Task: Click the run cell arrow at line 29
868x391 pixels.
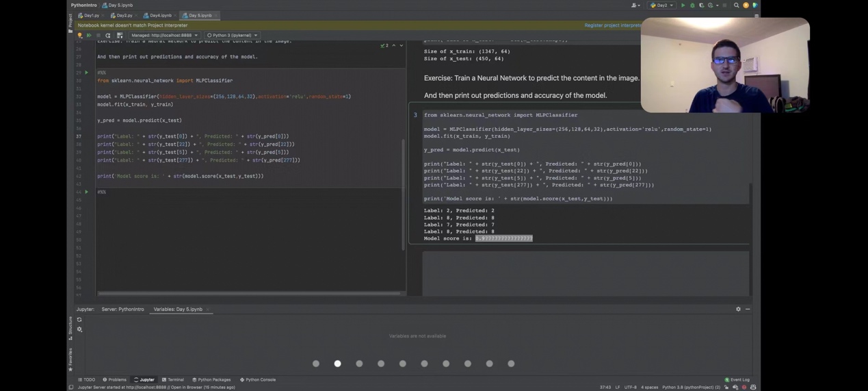Action: pyautogui.click(x=86, y=73)
